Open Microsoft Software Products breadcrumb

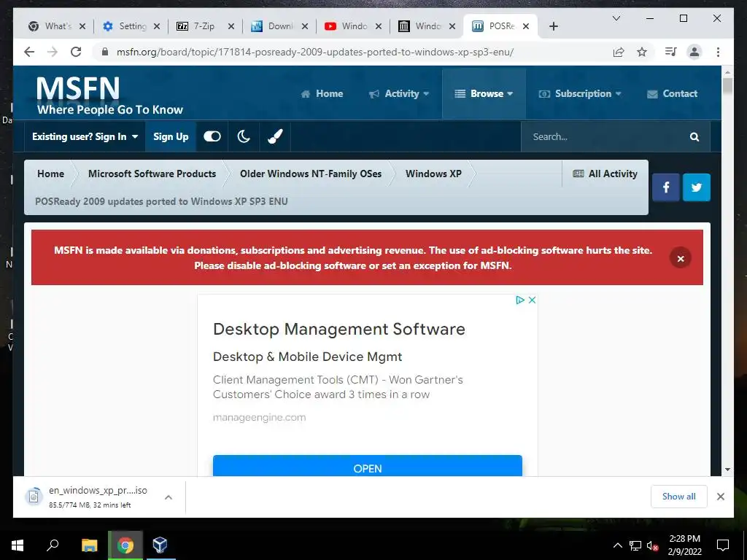pyautogui.click(x=152, y=174)
